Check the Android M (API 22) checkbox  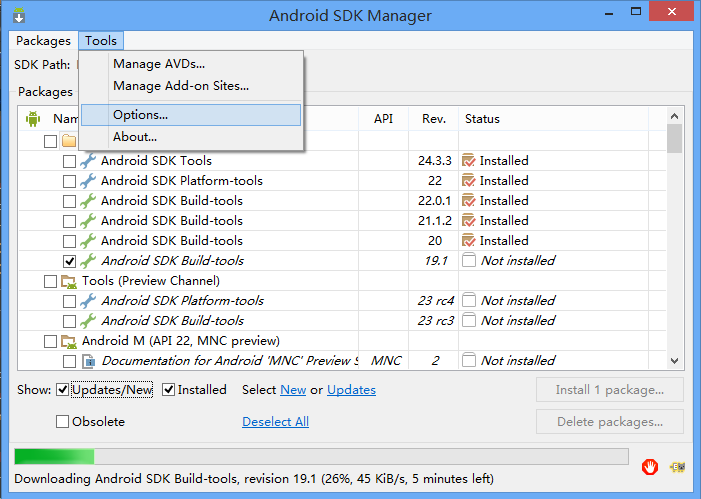click(x=51, y=342)
